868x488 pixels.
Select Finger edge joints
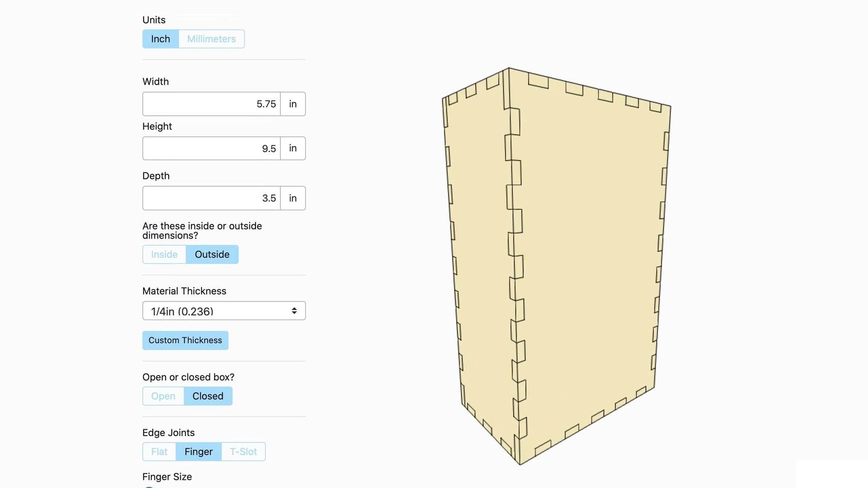(x=198, y=452)
